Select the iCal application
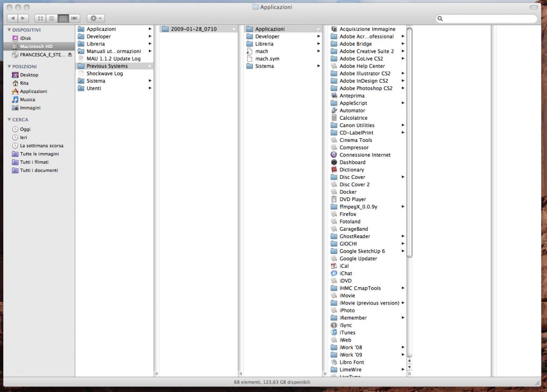Viewport: 547px width, 392px height. coord(368,266)
